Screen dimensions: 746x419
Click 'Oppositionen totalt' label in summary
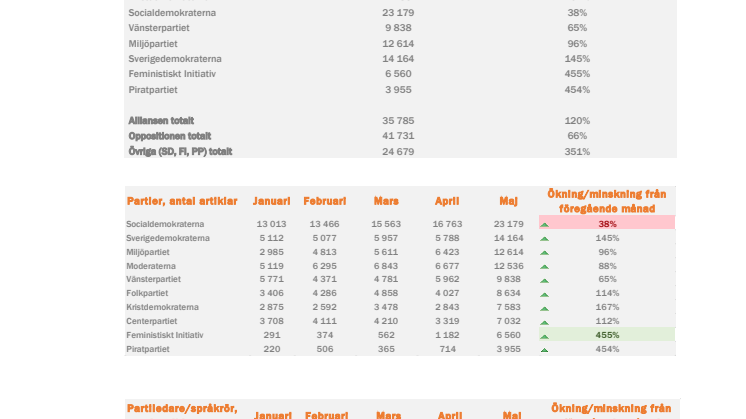[169, 136]
